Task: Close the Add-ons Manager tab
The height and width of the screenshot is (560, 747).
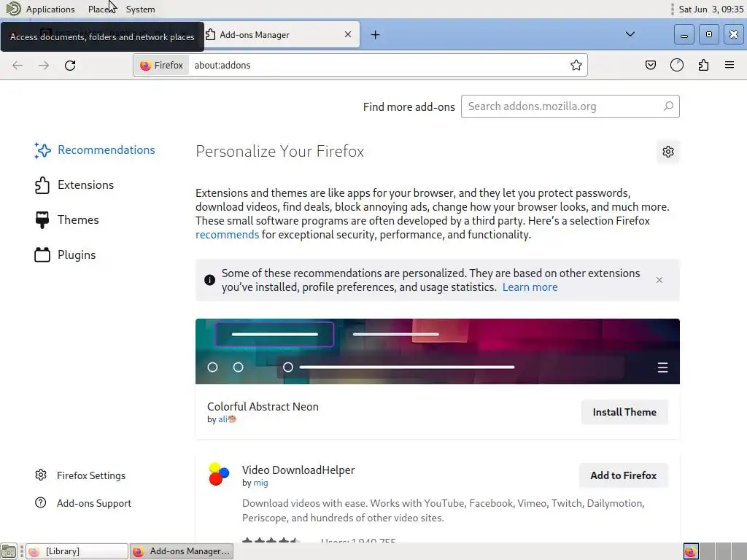Action: tap(348, 35)
